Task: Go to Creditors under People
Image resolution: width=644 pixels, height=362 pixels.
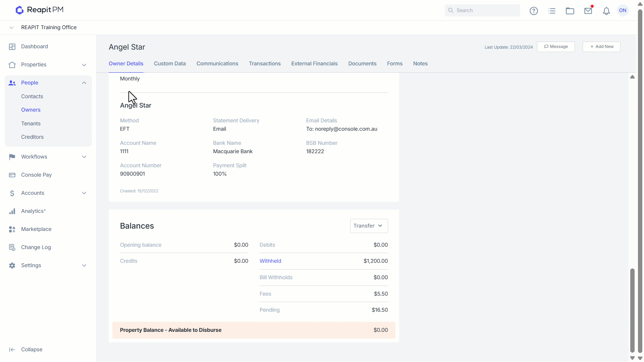Action: coord(33,137)
